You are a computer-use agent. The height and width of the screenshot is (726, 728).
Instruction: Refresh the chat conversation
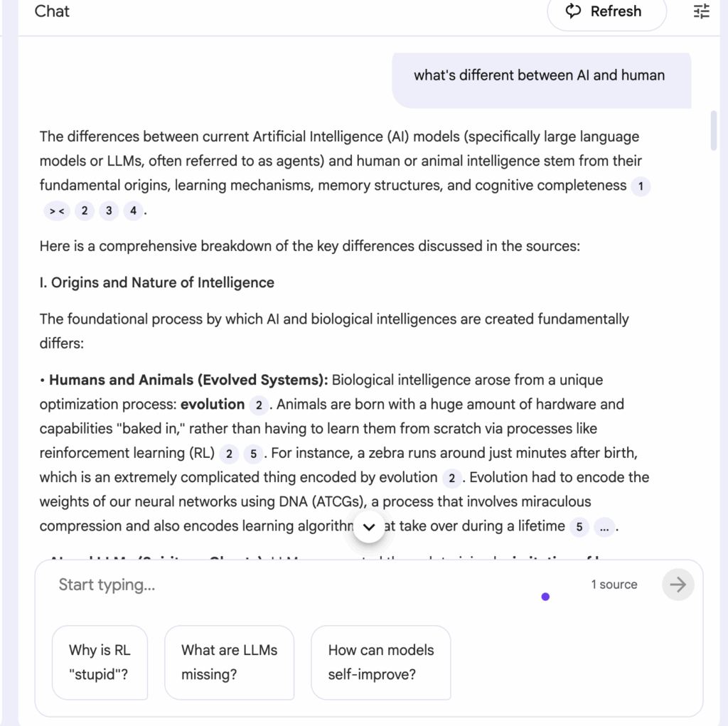click(606, 11)
